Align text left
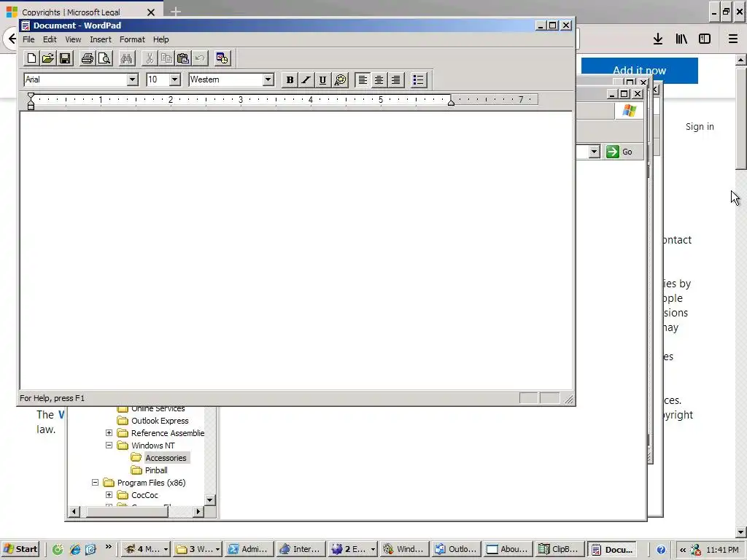This screenshot has width=747, height=560. [362, 80]
